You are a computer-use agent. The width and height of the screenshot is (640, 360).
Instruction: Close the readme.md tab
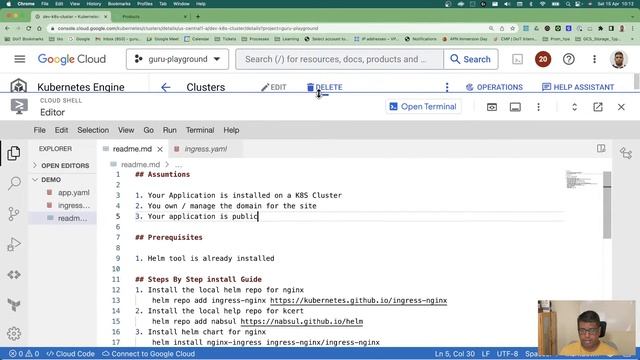pyautogui.click(x=160, y=149)
